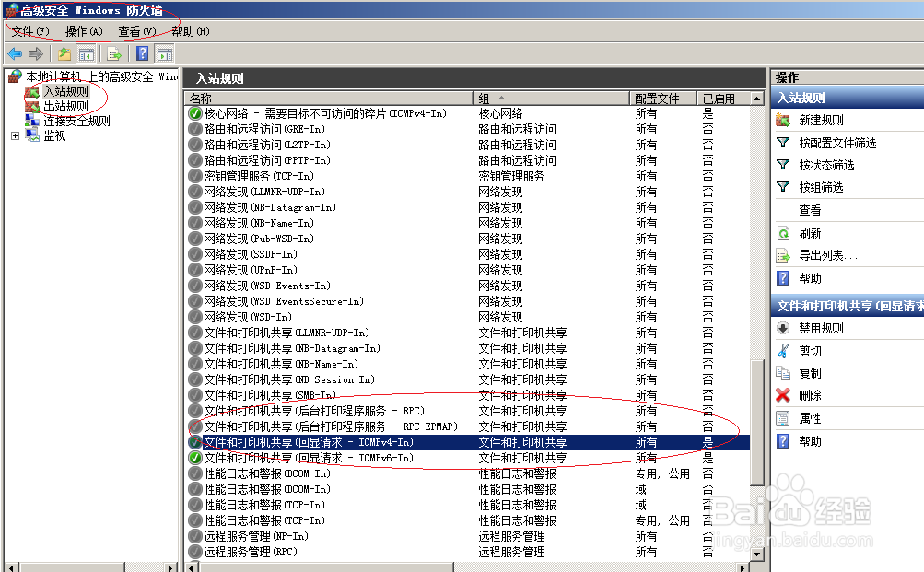
Task: Toggle the console tree visibility toolbar button
Action: click(86, 53)
